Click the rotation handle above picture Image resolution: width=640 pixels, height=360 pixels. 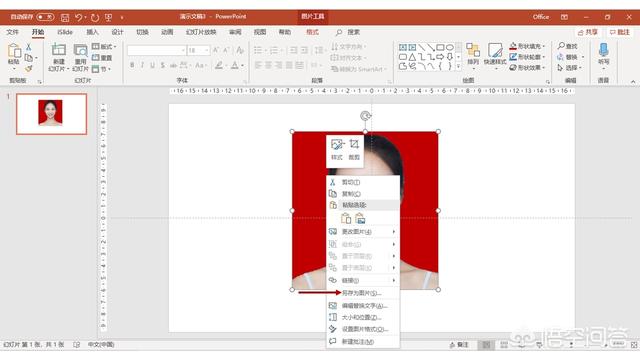(x=365, y=116)
